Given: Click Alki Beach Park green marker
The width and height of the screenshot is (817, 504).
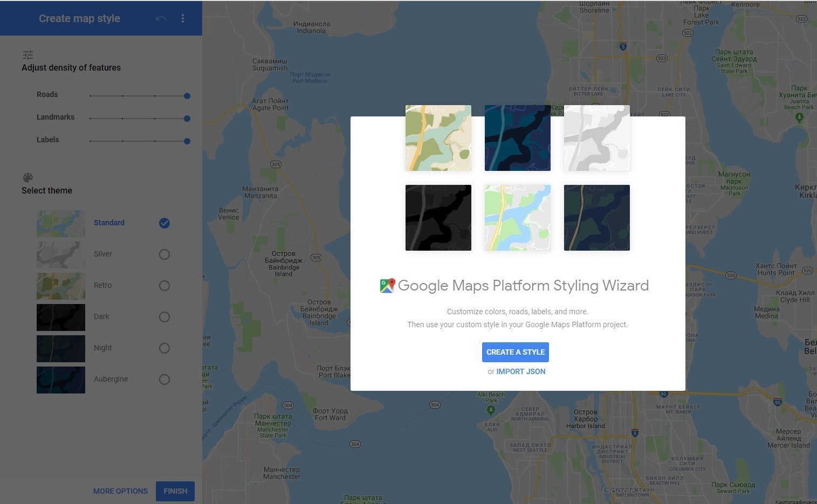Looking at the screenshot, I should (x=491, y=410).
